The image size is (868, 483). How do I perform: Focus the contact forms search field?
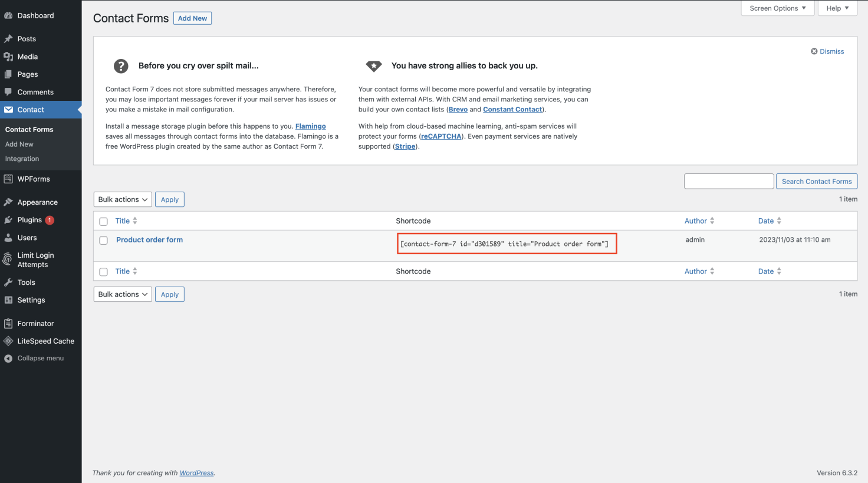pos(729,181)
